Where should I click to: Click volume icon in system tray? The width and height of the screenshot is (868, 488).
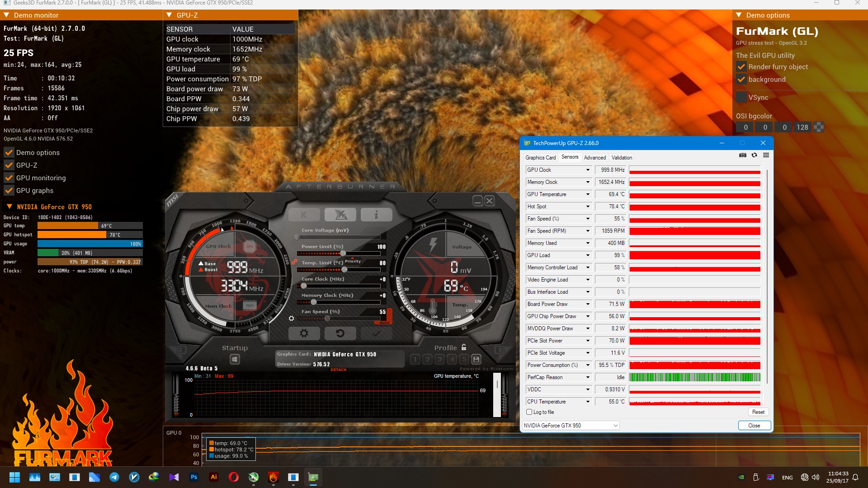pyautogui.click(x=816, y=477)
